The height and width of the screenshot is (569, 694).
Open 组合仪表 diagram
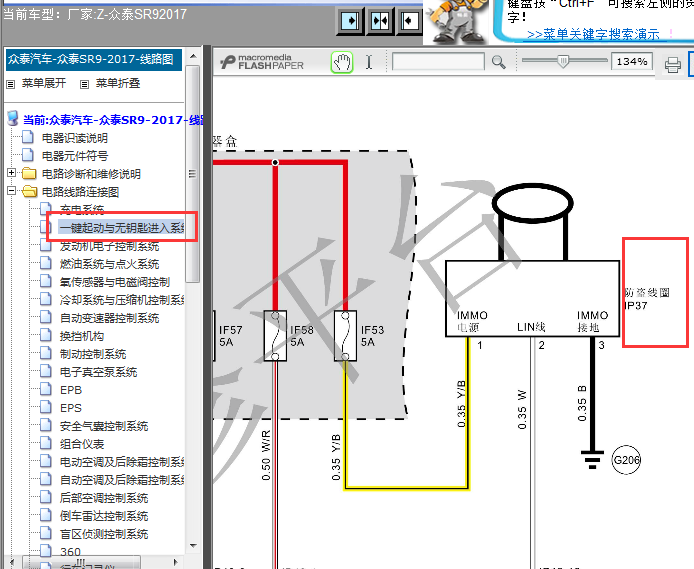tap(82, 444)
